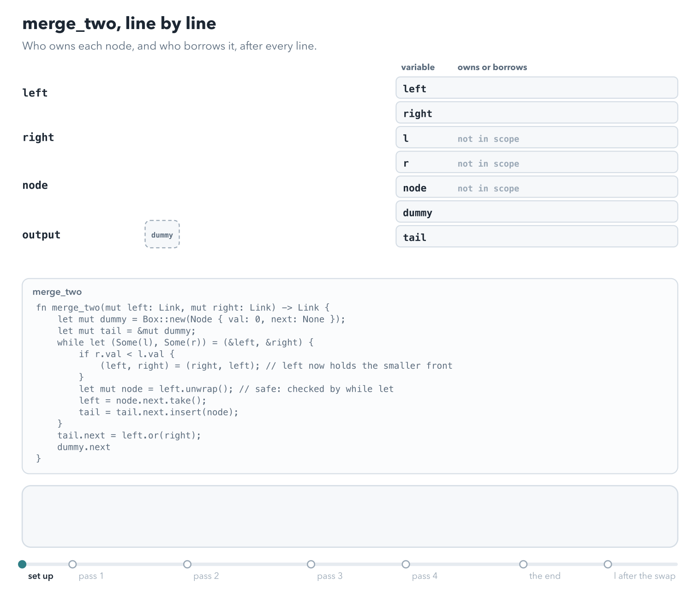Image resolution: width=700 pixels, height=593 pixels.
Task: Go to the 'pass 2' step marker
Action: 187,564
